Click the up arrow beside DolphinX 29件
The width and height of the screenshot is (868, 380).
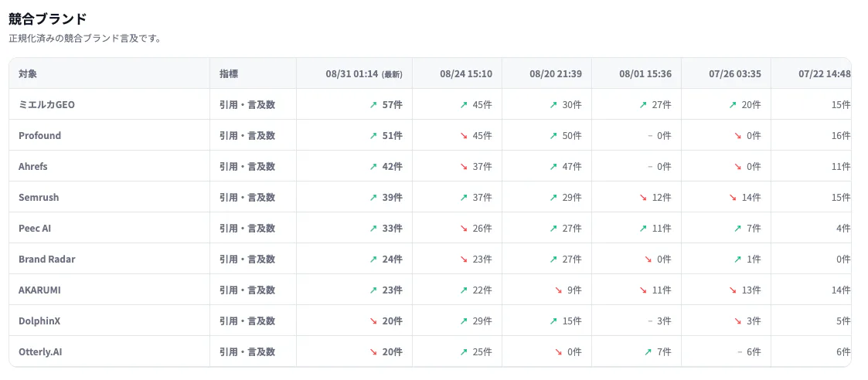pyautogui.click(x=463, y=321)
